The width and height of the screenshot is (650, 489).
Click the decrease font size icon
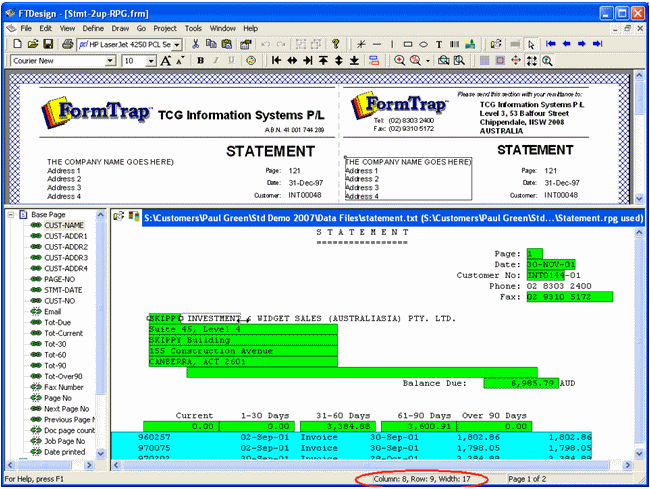(x=180, y=61)
